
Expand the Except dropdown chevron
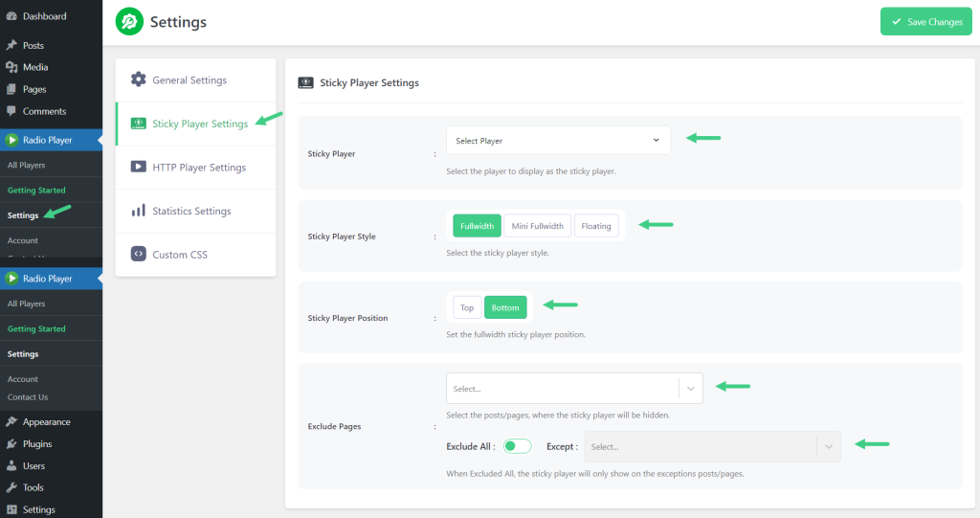pyautogui.click(x=829, y=447)
